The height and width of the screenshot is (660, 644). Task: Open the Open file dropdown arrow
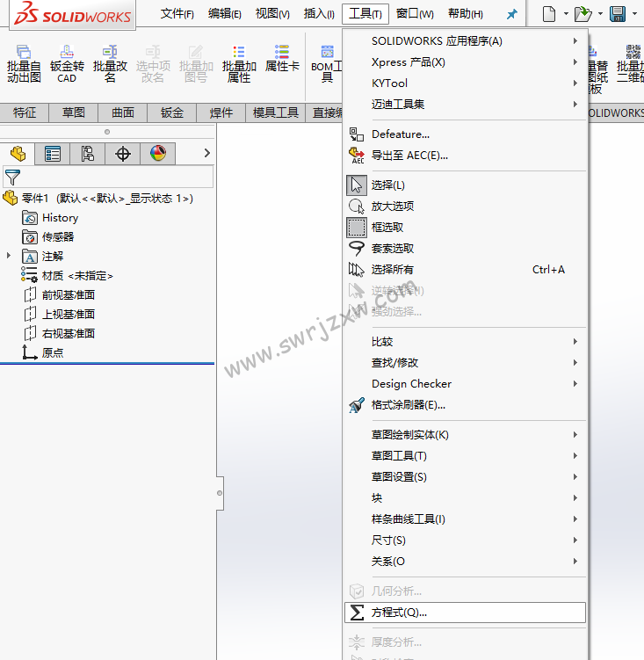[600, 14]
